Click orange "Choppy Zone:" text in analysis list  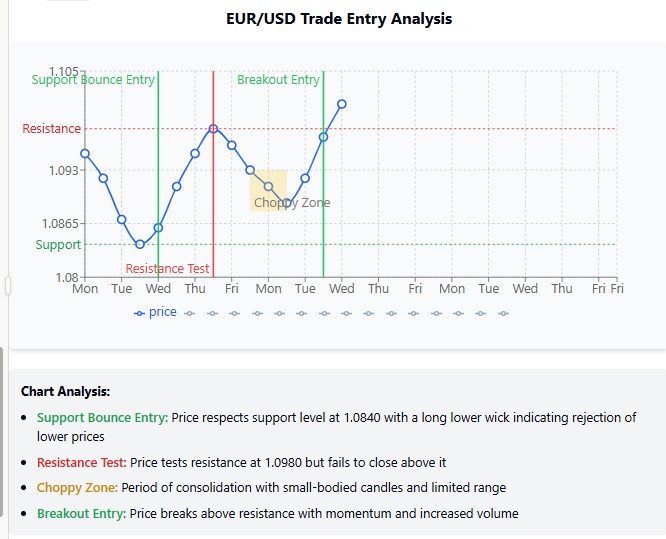(77, 488)
